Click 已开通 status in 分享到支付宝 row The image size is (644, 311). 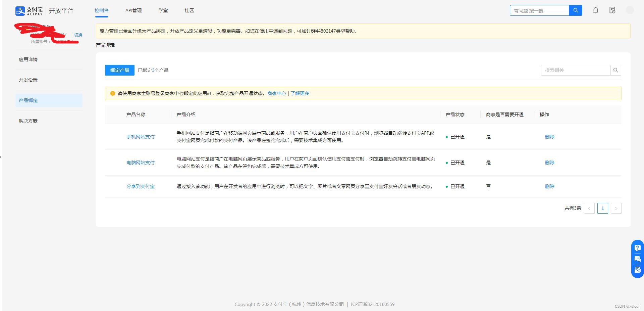tap(458, 186)
